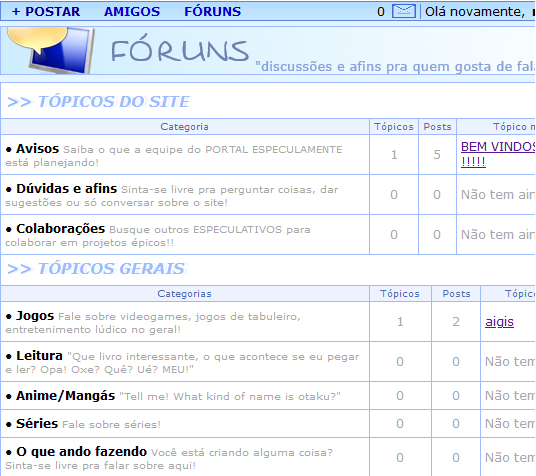Click Posts header in general topics table
This screenshot has width=536, height=476.
tap(456, 294)
